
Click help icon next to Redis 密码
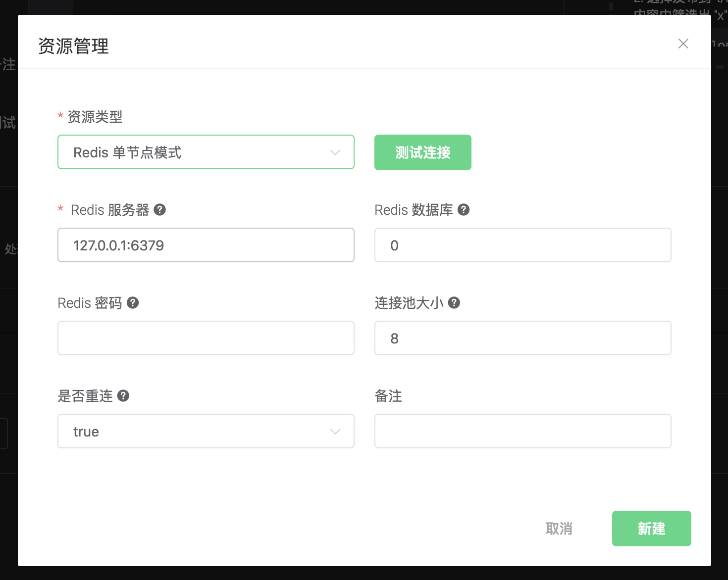coord(133,303)
